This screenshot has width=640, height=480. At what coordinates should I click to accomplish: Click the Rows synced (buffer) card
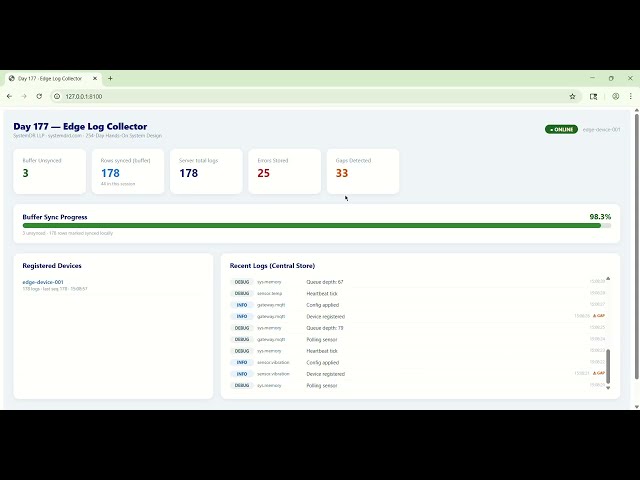coord(128,171)
